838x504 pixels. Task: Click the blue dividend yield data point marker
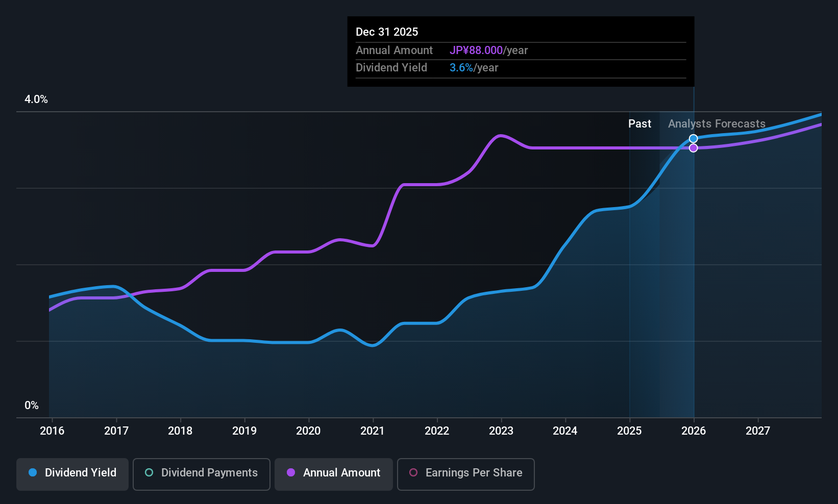click(x=693, y=139)
